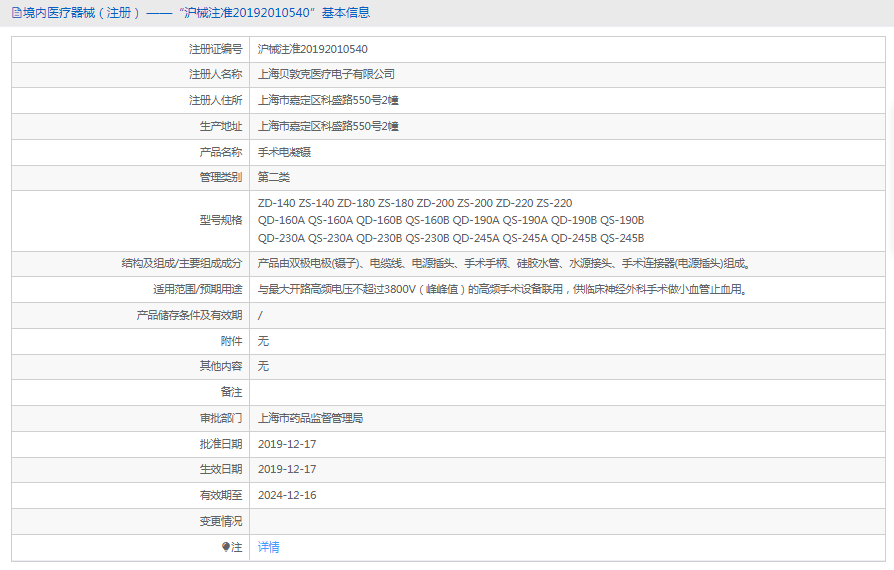894x570 pixels.
Task: Select the 生产地址 address value
Action: 328,127
